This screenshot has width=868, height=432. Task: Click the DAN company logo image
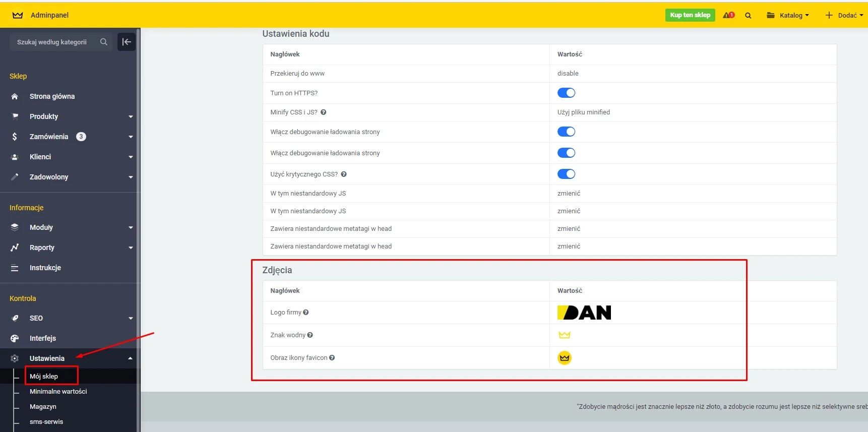coord(584,313)
